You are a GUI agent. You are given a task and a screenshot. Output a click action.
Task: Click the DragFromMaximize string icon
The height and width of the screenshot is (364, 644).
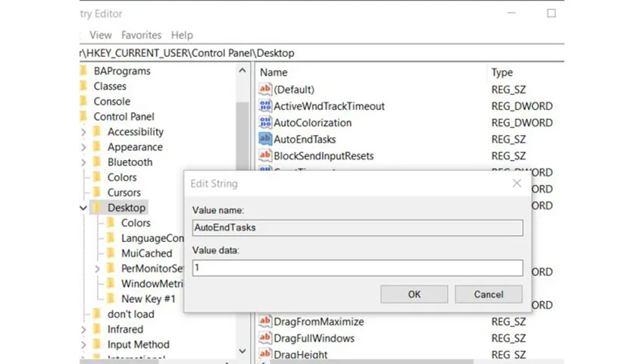pyautogui.click(x=265, y=322)
